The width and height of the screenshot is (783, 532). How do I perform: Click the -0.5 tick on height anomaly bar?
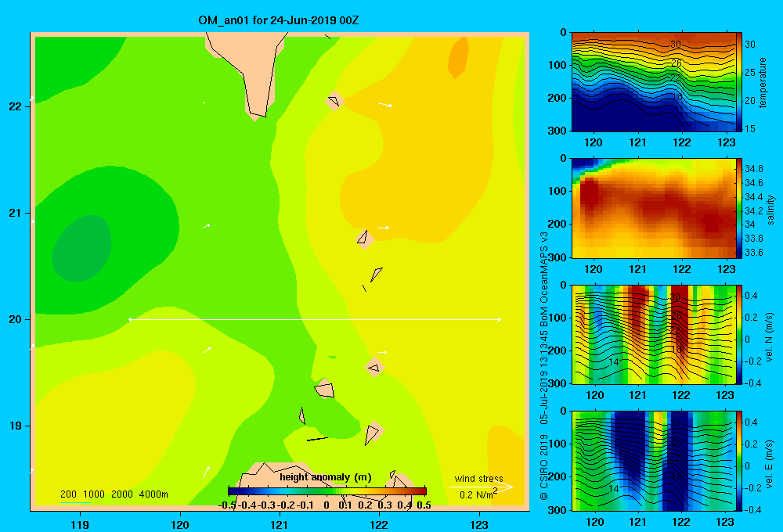pos(227,505)
